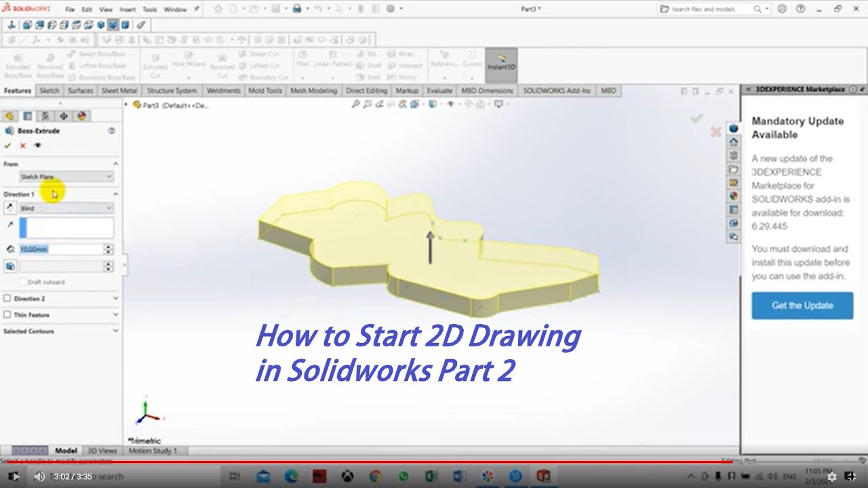Screen dimensions: 868x488
Task: Click the video volume speaker icon
Action: pos(39,476)
